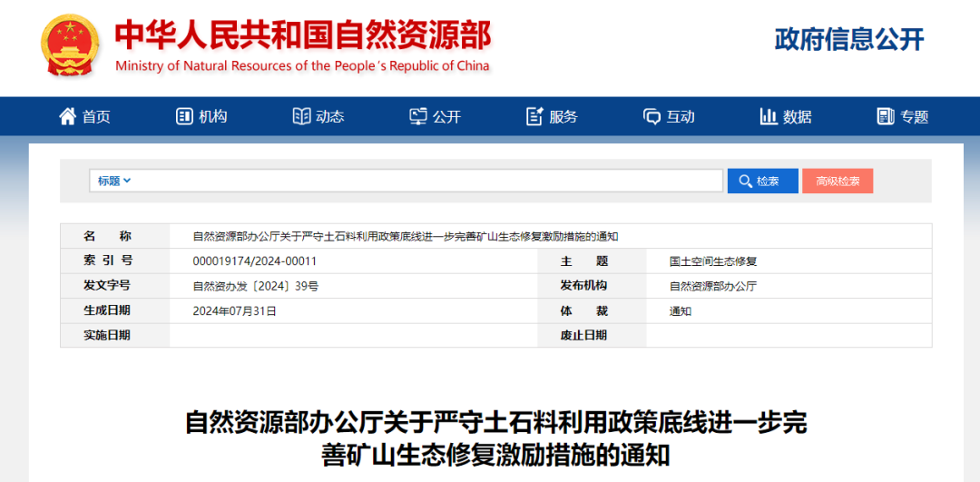
Task: Click the large bold article headline
Action: pos(495,438)
